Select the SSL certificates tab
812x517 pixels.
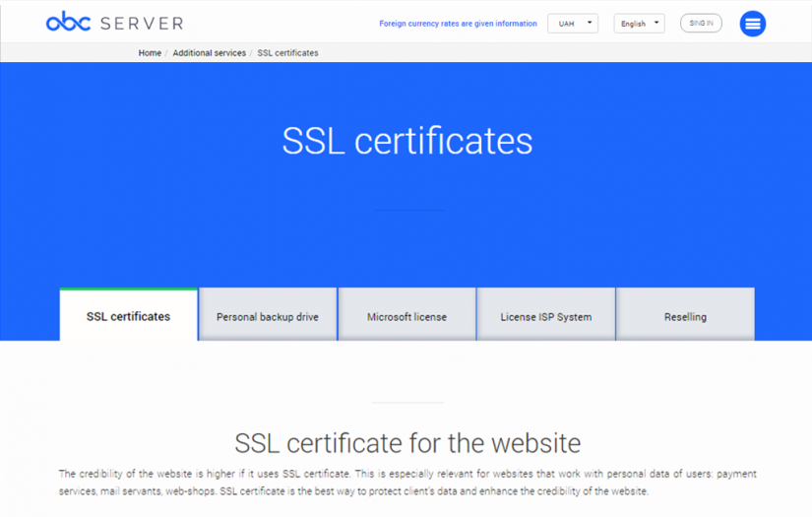click(x=128, y=314)
